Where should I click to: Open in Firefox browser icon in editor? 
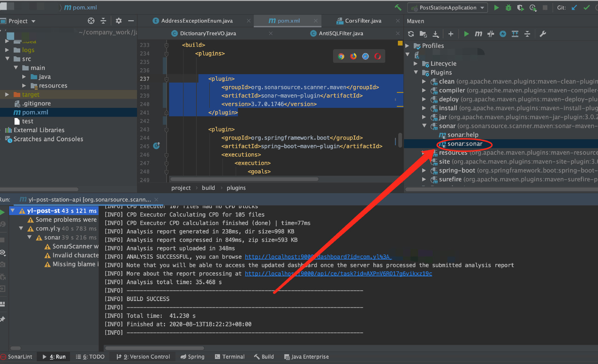353,56
